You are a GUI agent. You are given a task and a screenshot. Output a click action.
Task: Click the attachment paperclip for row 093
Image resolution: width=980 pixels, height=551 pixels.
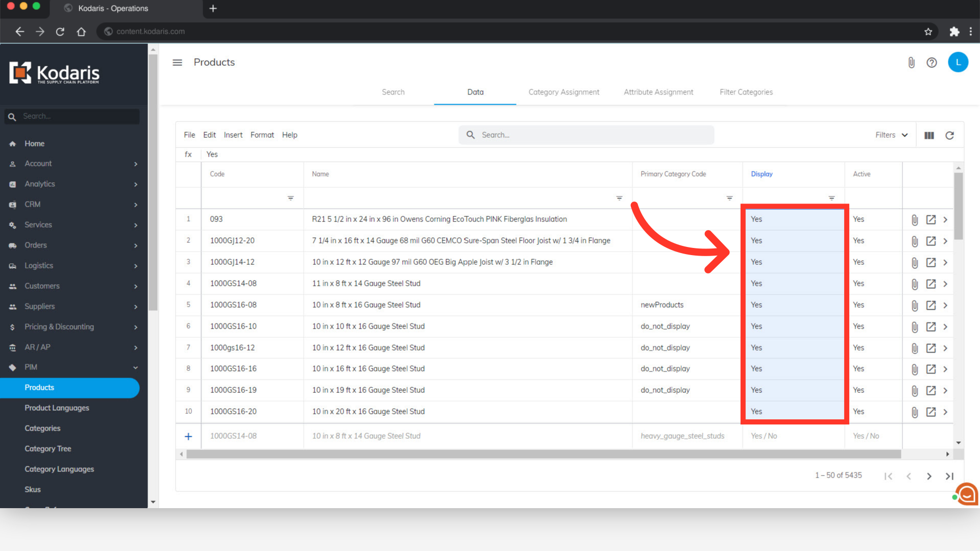(914, 219)
